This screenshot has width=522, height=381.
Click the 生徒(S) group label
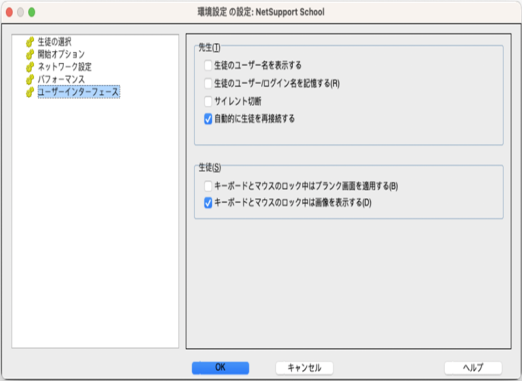click(210, 168)
